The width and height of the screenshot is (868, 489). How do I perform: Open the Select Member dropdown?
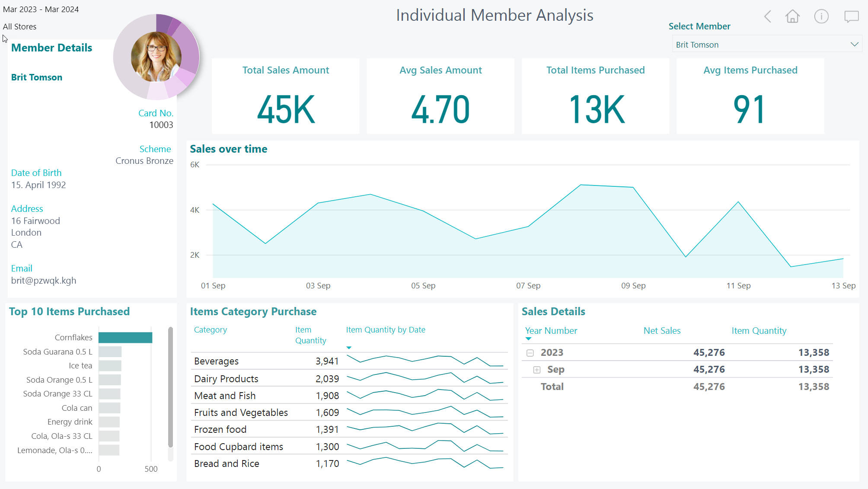click(767, 45)
